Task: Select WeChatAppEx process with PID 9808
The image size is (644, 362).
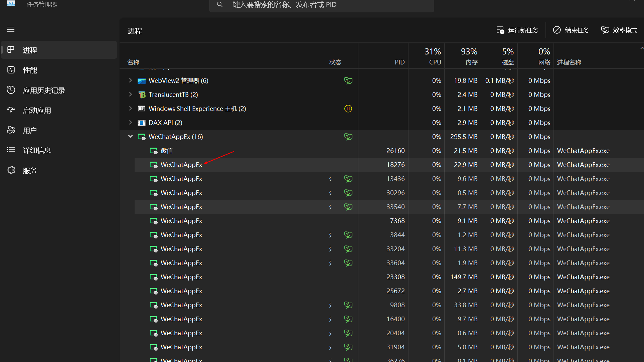Action: (389, 305)
